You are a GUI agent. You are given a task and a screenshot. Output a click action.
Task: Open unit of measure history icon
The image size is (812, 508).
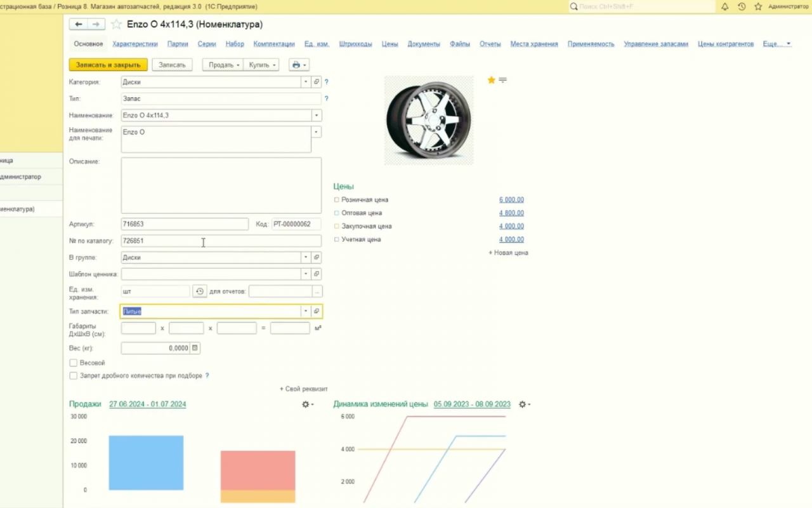[200, 291]
